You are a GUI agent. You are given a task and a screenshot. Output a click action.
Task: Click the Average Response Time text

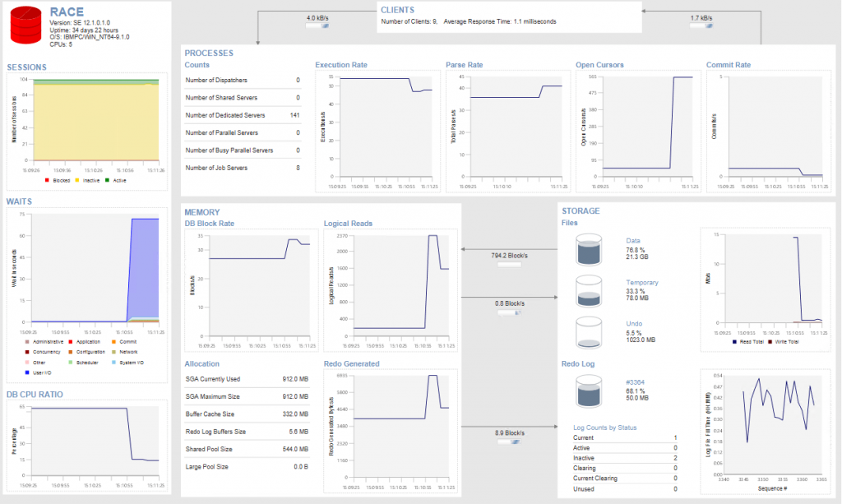pos(500,21)
